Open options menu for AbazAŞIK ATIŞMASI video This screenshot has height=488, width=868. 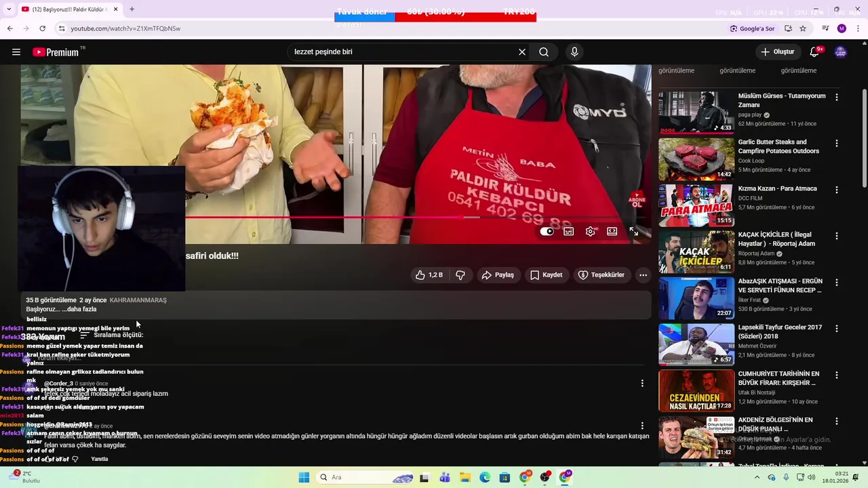point(836,282)
